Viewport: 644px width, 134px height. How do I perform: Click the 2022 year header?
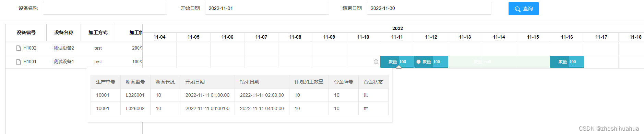point(397,29)
